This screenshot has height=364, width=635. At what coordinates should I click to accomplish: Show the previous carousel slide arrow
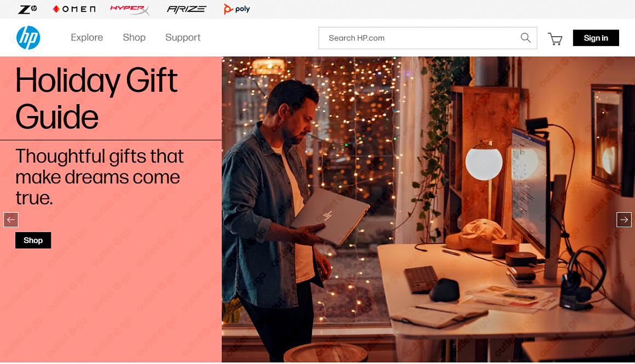pyautogui.click(x=11, y=219)
